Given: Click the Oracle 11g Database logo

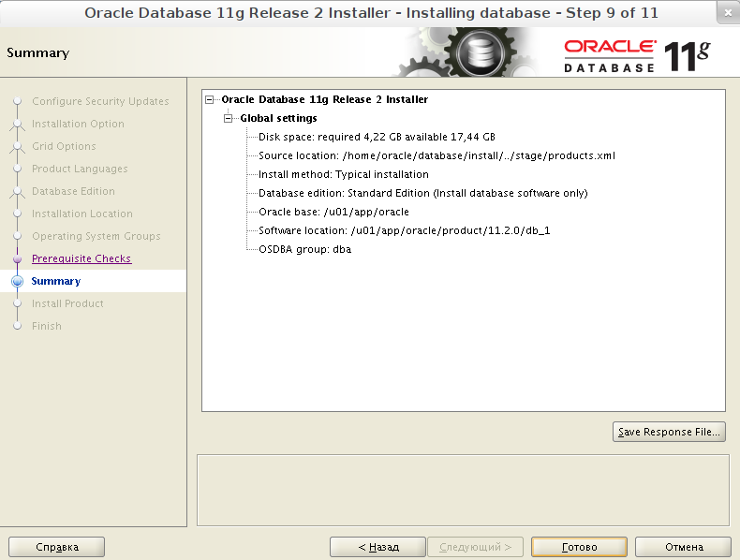Looking at the screenshot, I should click(x=637, y=55).
